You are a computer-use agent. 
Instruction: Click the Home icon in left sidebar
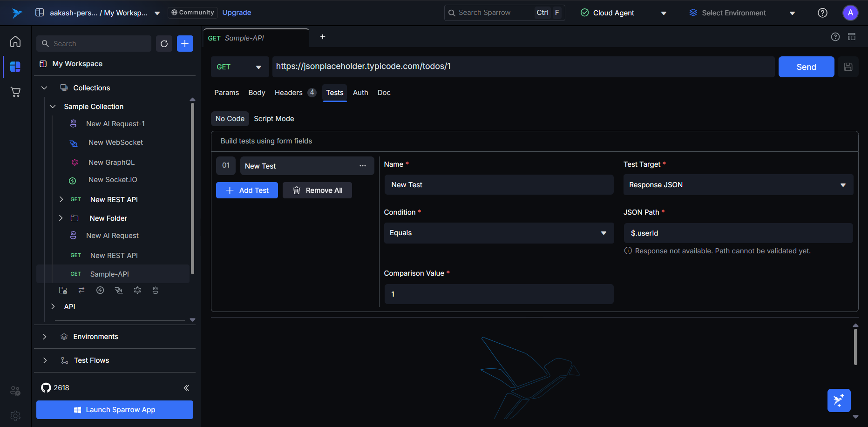tap(15, 42)
